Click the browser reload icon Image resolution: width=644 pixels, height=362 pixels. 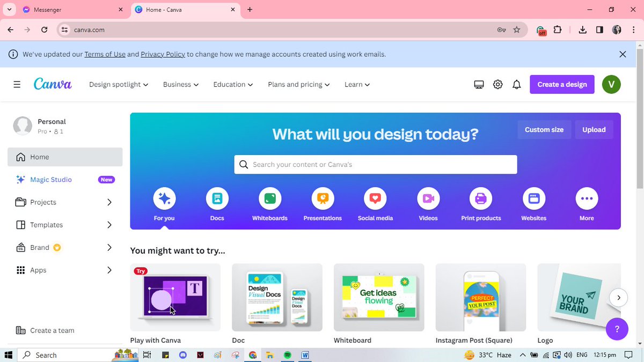click(45, 30)
